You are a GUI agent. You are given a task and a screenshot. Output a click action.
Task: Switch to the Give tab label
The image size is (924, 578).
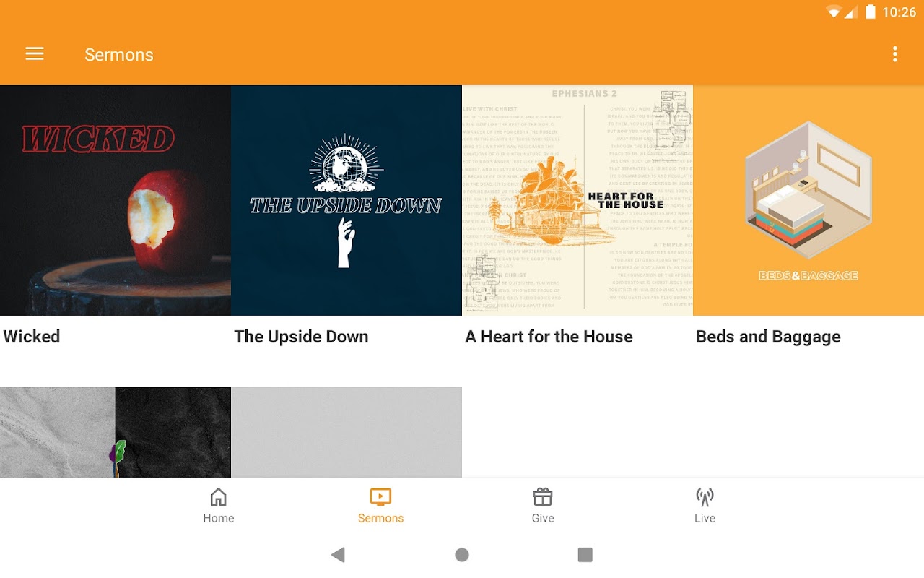(543, 518)
